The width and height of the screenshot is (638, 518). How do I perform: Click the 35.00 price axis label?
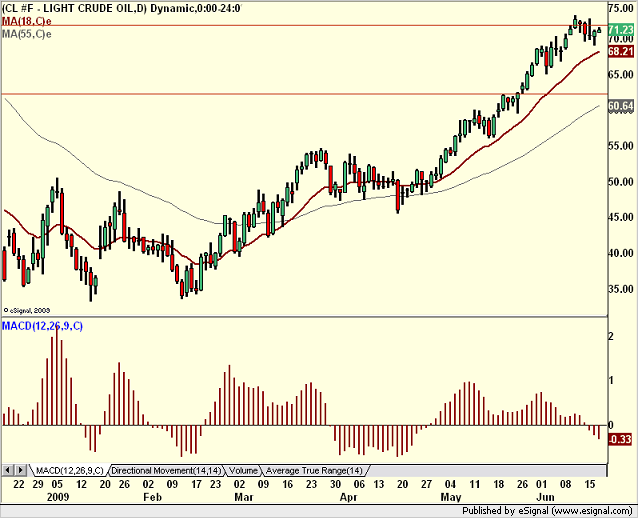click(x=621, y=289)
